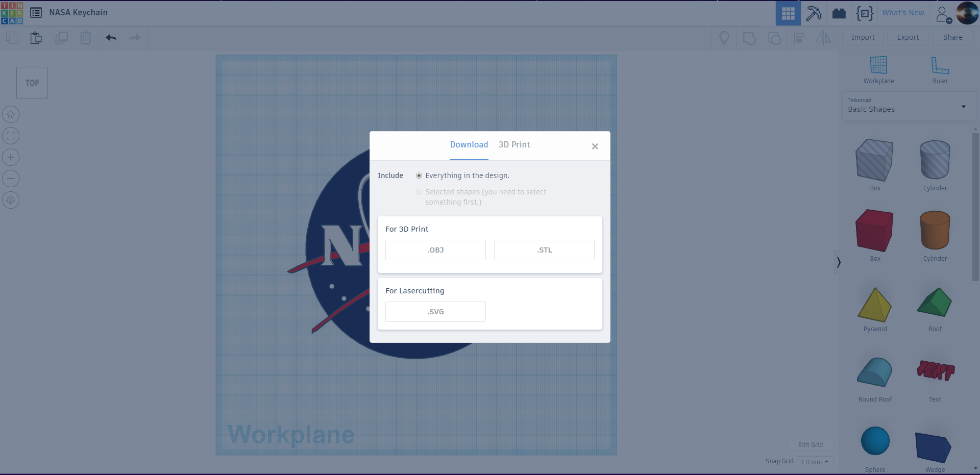Click the Ungroup shapes icon
Screen dimensions: 980x475
(x=774, y=38)
